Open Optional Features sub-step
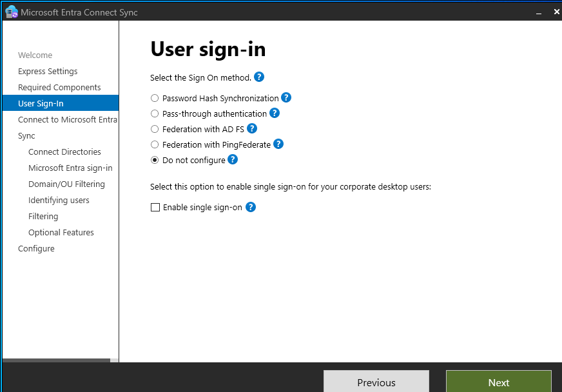 [x=61, y=232]
